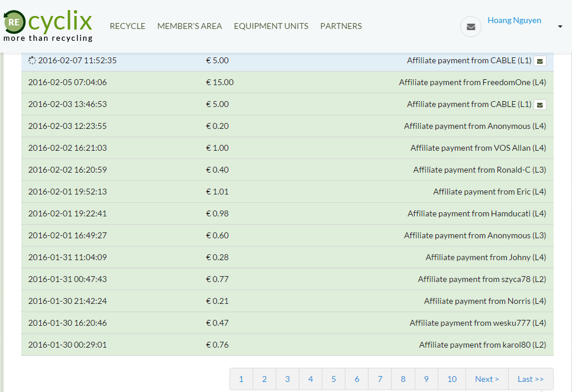The width and height of the screenshot is (572, 392).
Task: Click the FreedomOne € 15.00 payment row
Action: [287, 82]
